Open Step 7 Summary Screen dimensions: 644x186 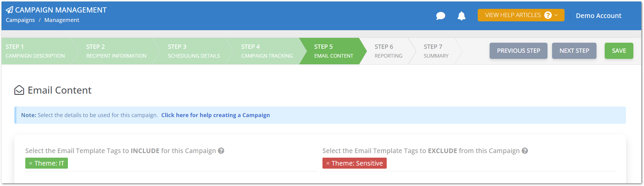[436, 51]
